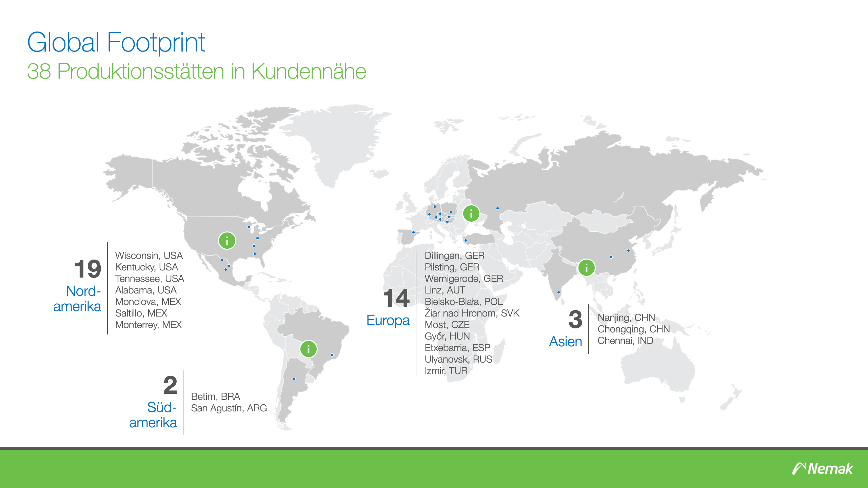Viewport: 868px width, 488px height.
Task: Click 'Ulyanovsk, RUS' location
Action: coord(458,359)
